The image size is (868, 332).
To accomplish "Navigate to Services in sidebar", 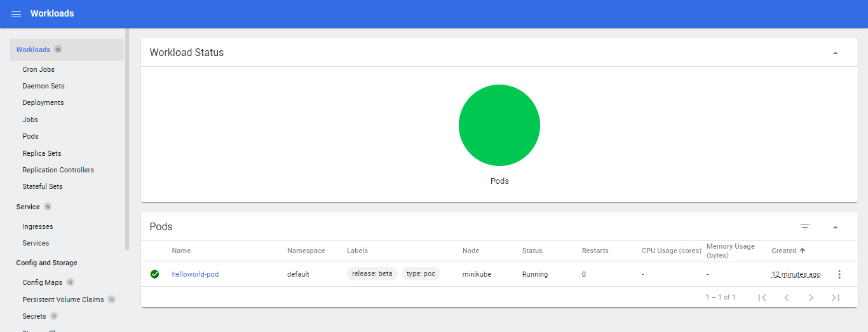I will click(x=36, y=243).
